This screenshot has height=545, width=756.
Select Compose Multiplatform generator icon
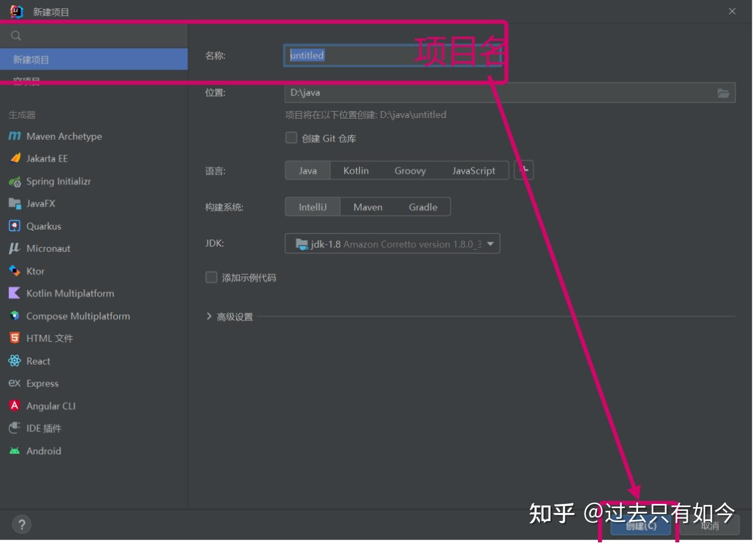[15, 316]
